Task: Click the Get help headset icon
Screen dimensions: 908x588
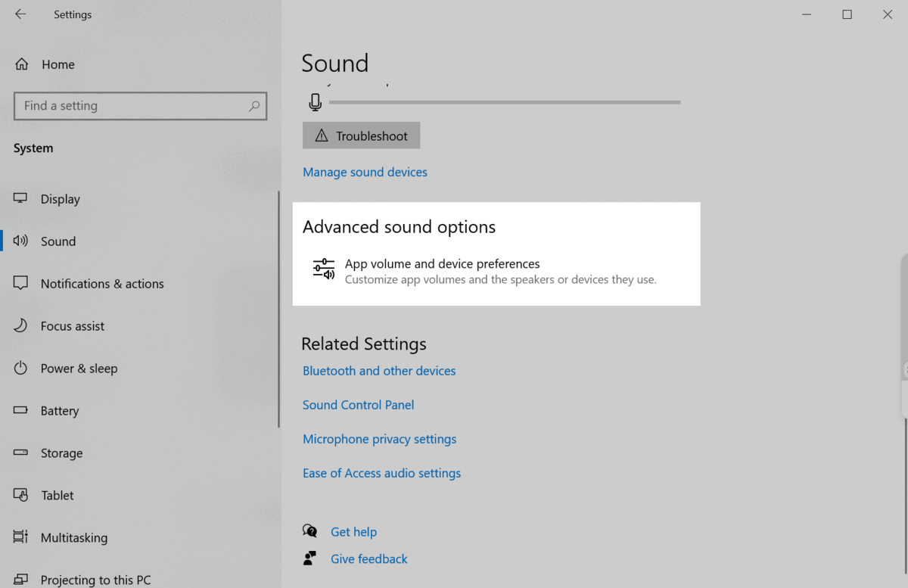Action: 310,530
